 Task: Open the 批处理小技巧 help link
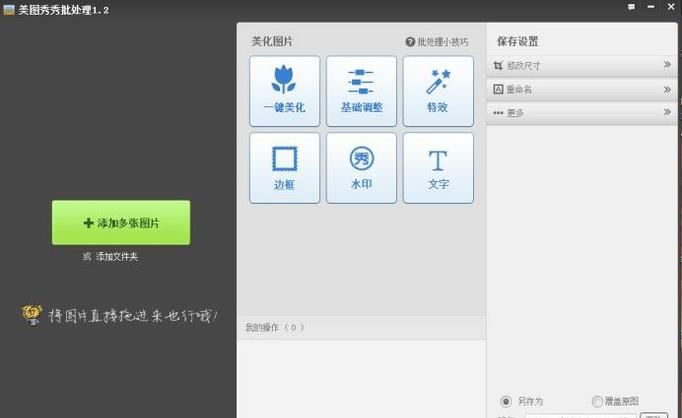click(x=437, y=42)
